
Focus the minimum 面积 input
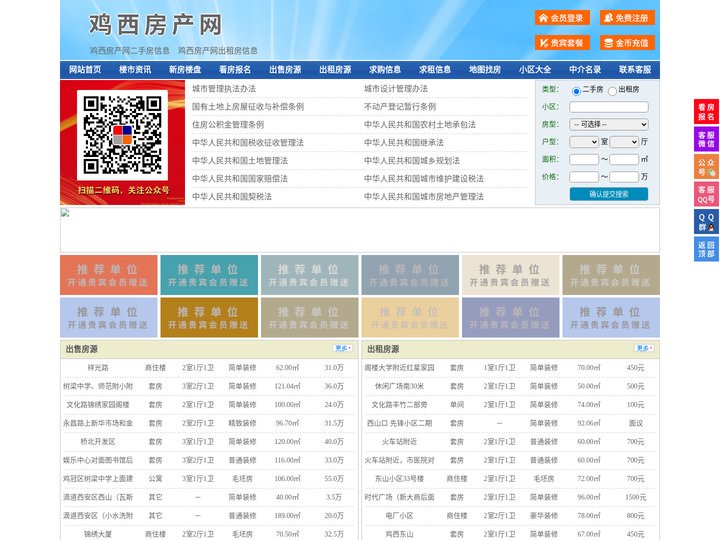(x=584, y=159)
